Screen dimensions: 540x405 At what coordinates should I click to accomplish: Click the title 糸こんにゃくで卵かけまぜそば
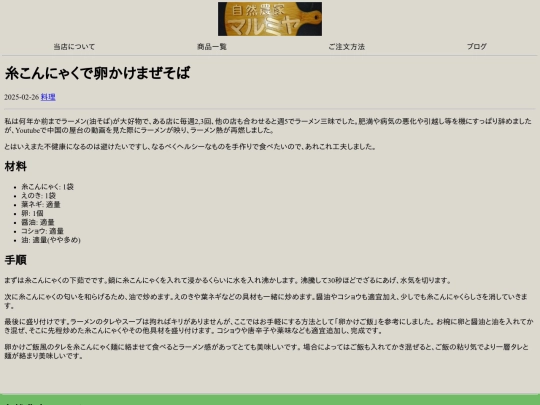97,73
